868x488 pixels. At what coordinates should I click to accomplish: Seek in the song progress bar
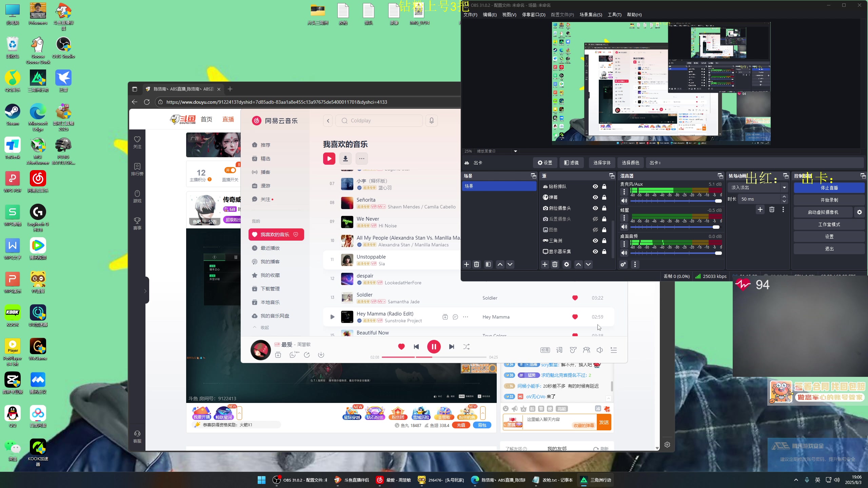pos(434,357)
